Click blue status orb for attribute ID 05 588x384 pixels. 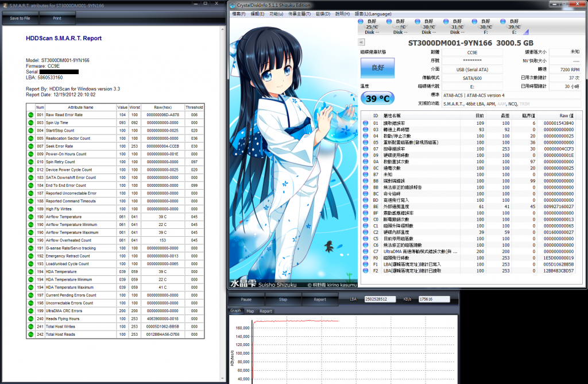pos(366,142)
